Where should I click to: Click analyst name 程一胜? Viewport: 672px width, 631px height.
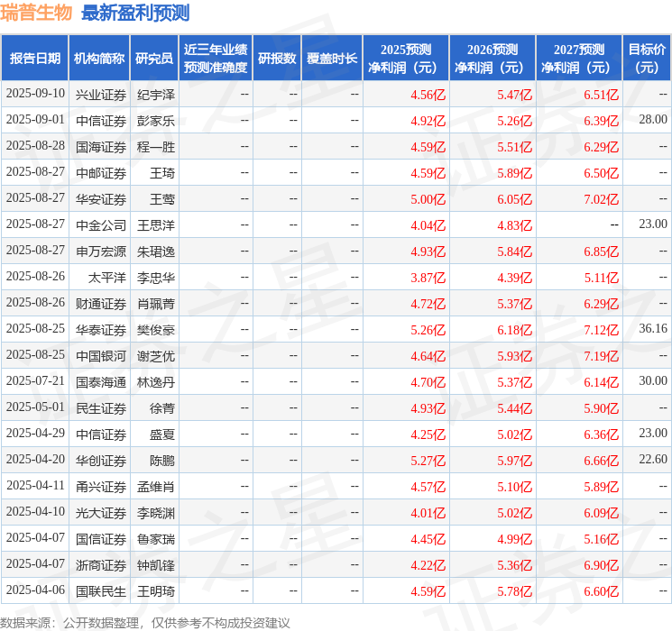point(156,147)
